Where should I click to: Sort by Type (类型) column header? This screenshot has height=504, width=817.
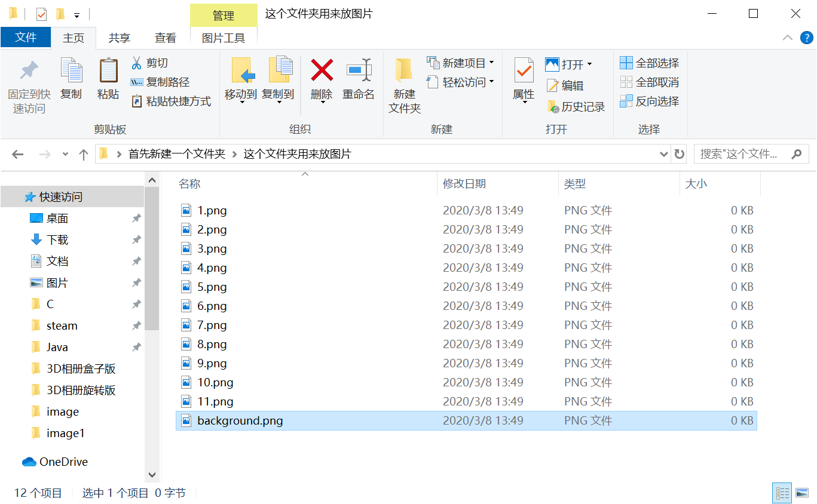(619, 184)
